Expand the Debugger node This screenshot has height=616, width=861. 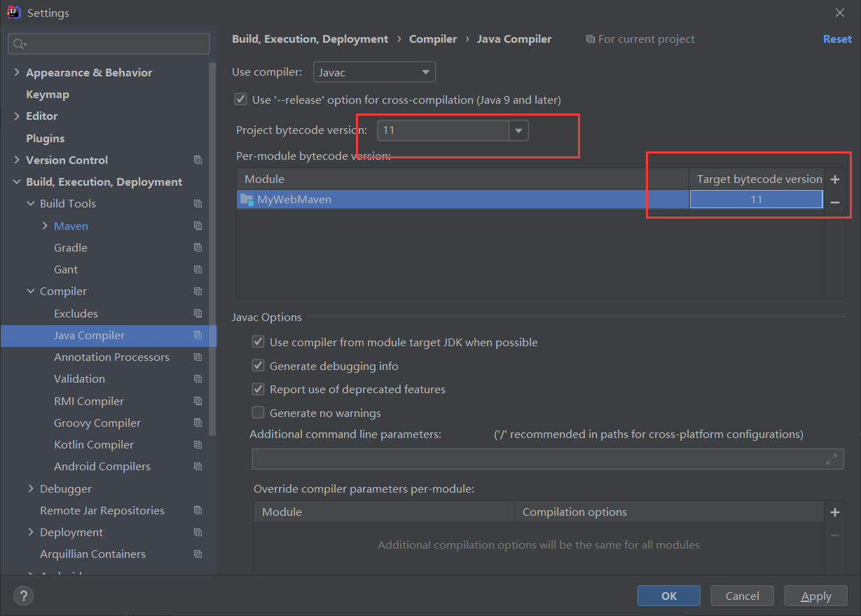pyautogui.click(x=31, y=488)
